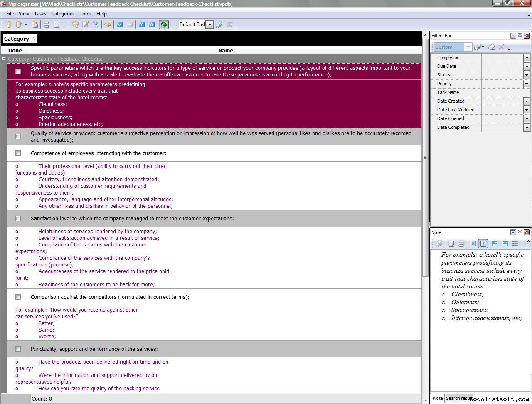Click the double-up collapse all icon
Image resolution: width=532 pixels, height=404 pixels.
coord(152,25)
